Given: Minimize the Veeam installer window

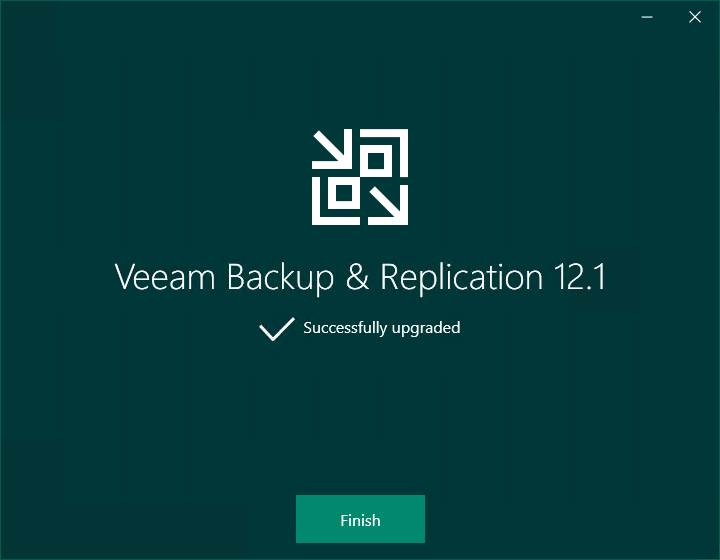Looking at the screenshot, I should [x=647, y=17].
